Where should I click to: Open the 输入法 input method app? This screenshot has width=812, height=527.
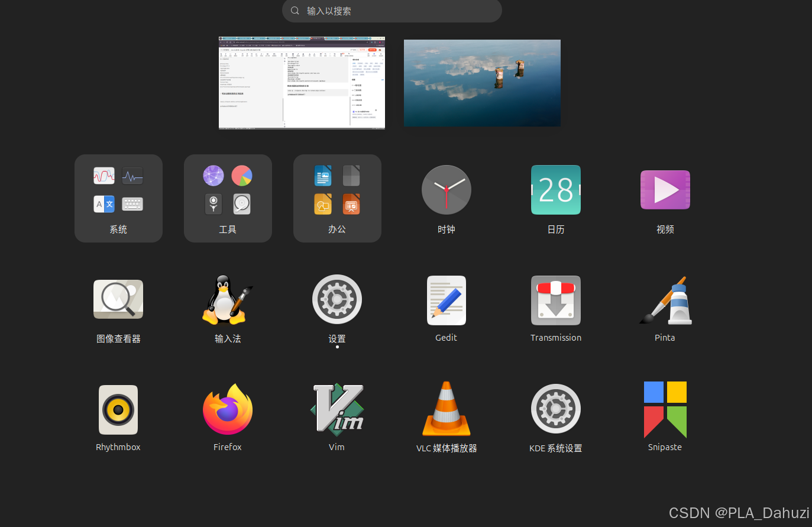pyautogui.click(x=228, y=299)
